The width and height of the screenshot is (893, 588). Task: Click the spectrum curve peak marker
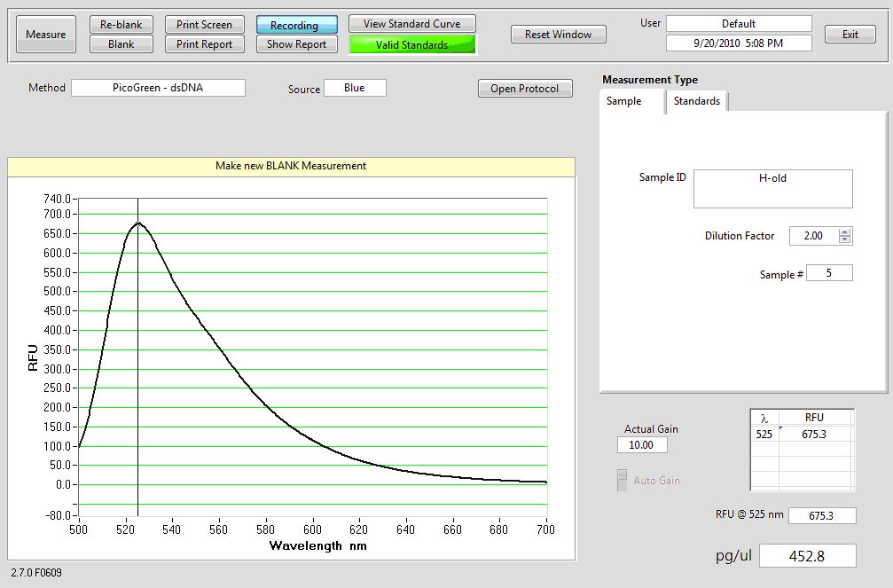[137, 223]
